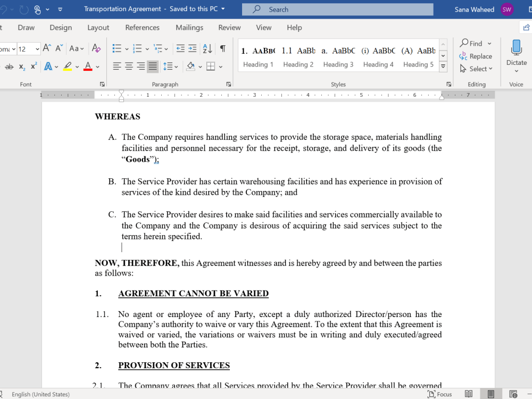Open Customize Quick Access Toolbar dropdown

pos(60,10)
